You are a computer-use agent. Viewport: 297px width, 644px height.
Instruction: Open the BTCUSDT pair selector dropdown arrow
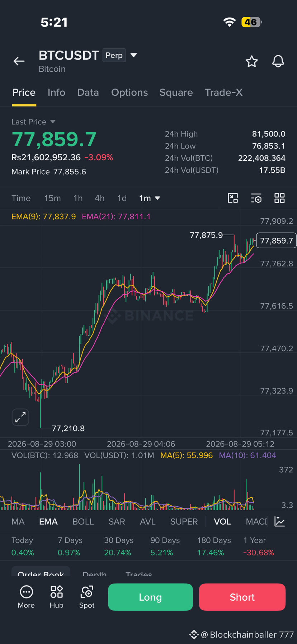tap(133, 55)
